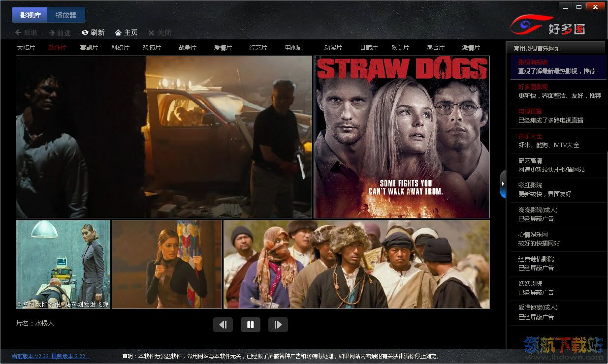Open the 激情片 category
608x364 pixels.
471,48
